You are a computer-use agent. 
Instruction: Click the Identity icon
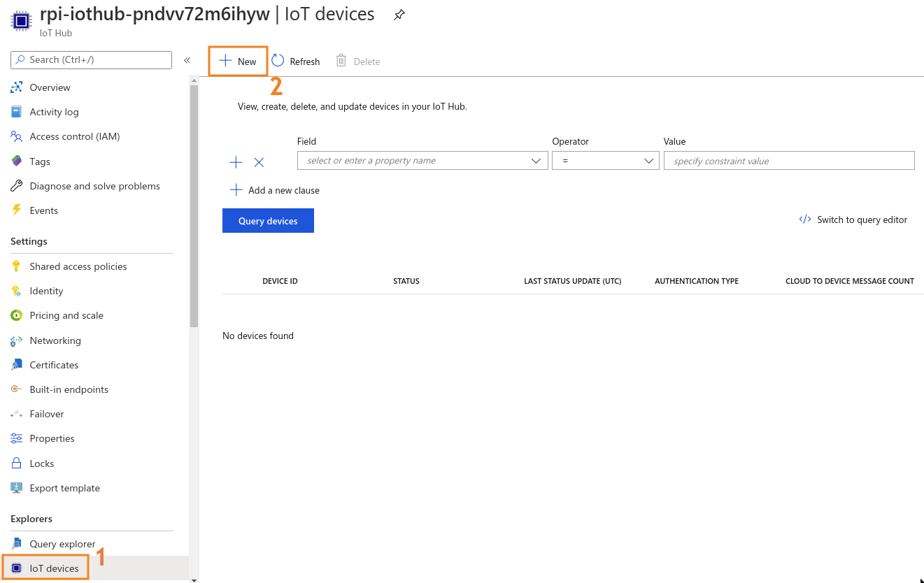coord(17,291)
